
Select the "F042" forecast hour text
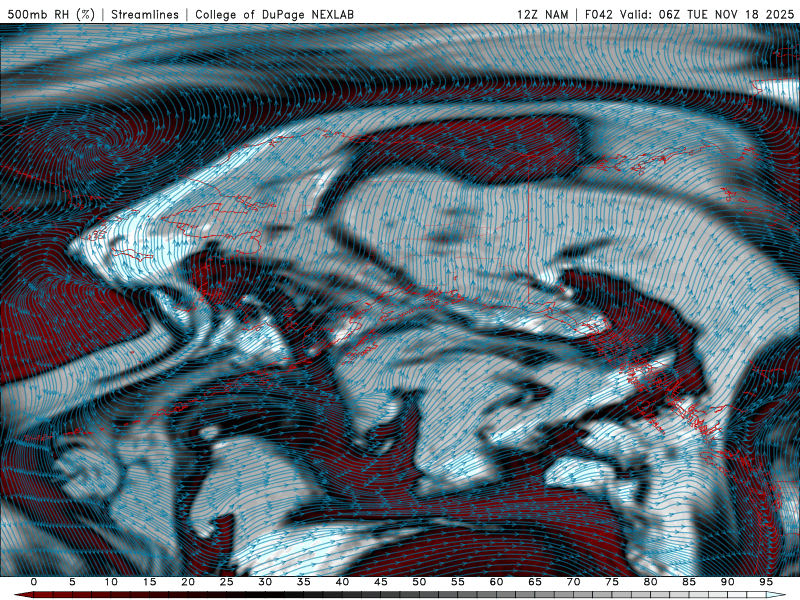(600, 14)
